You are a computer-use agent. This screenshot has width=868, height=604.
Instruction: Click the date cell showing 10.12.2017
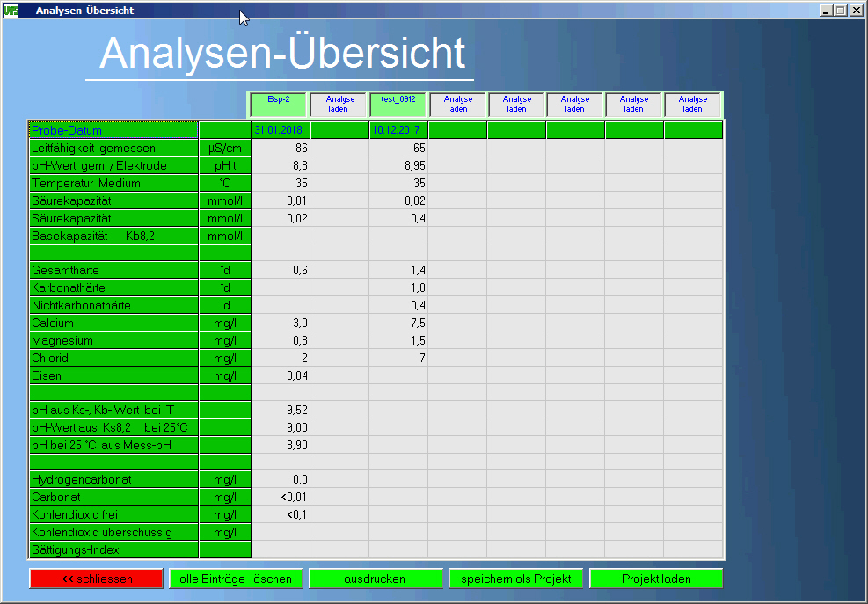point(398,131)
